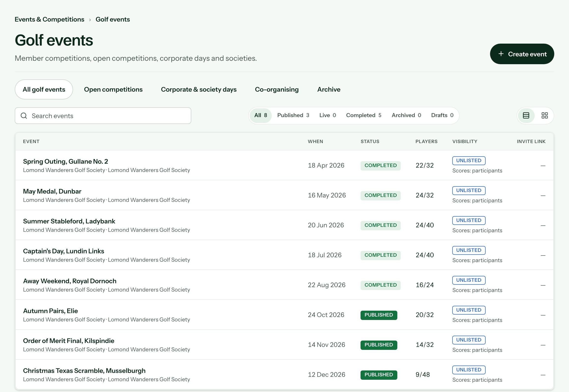
Task: Click the plus icon on Create event
Action: point(501,54)
